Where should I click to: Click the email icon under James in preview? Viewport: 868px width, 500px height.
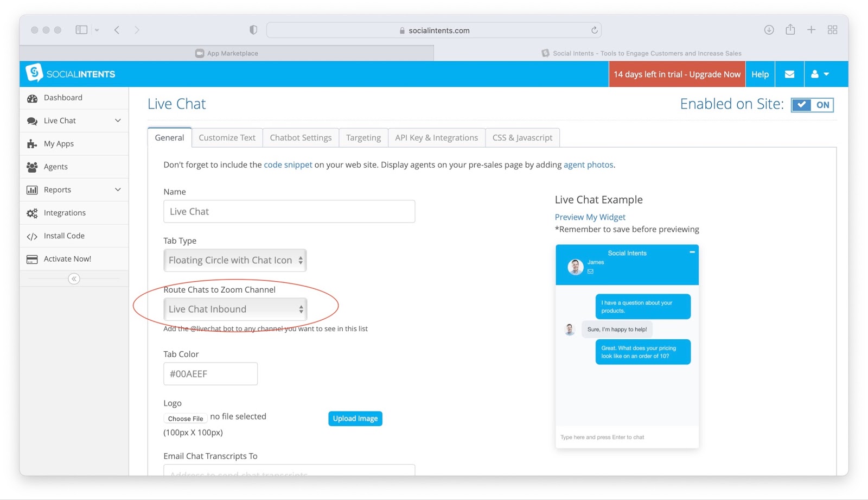coord(590,271)
